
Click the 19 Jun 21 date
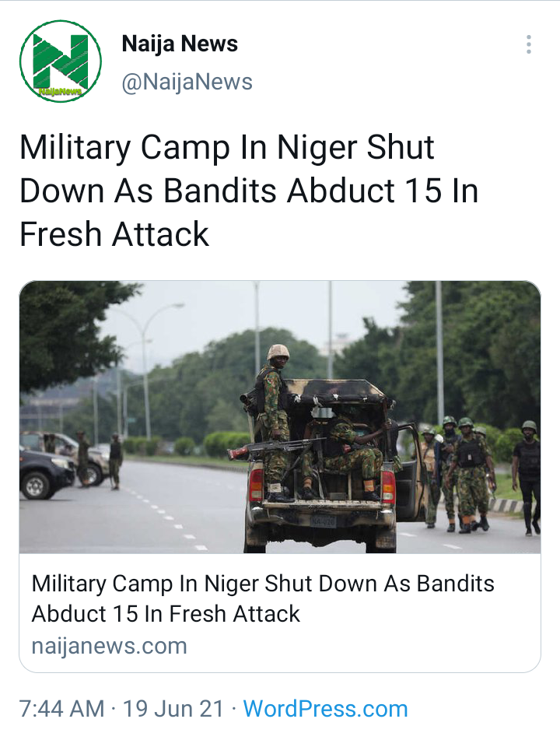coord(173,708)
